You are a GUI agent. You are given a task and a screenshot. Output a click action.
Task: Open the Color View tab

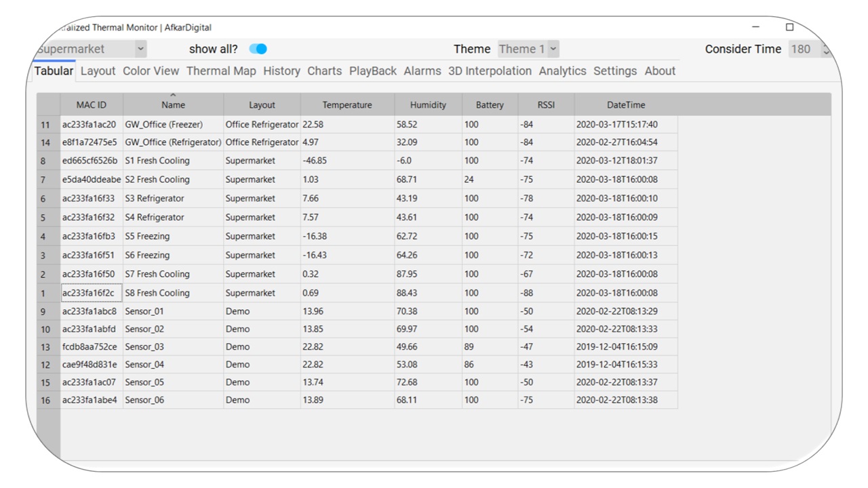[151, 71]
